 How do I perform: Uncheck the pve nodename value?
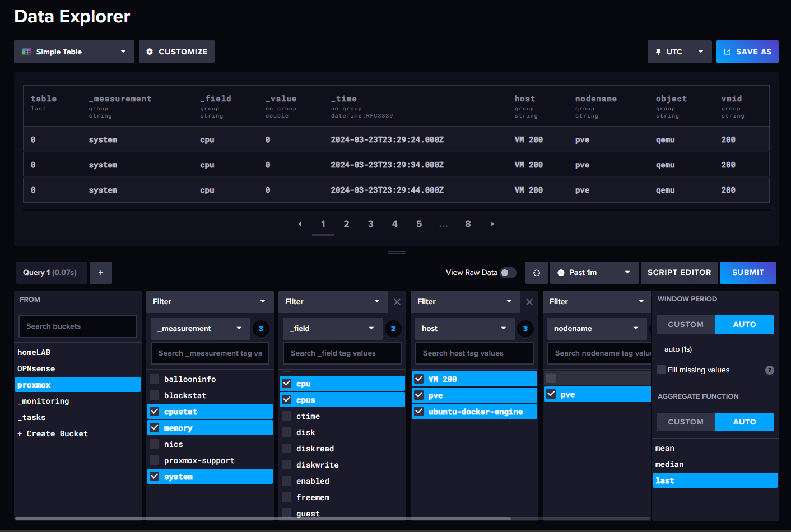[551, 394]
